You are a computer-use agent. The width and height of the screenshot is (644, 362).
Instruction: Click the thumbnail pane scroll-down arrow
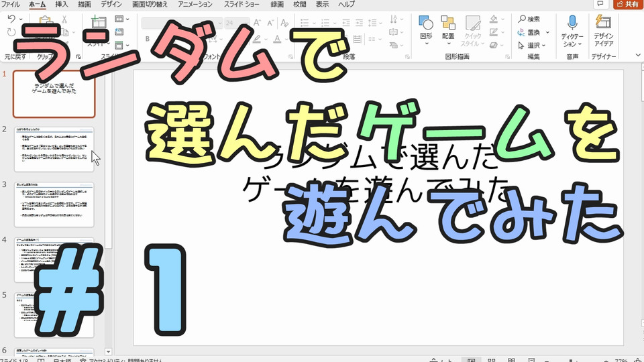[109, 352]
